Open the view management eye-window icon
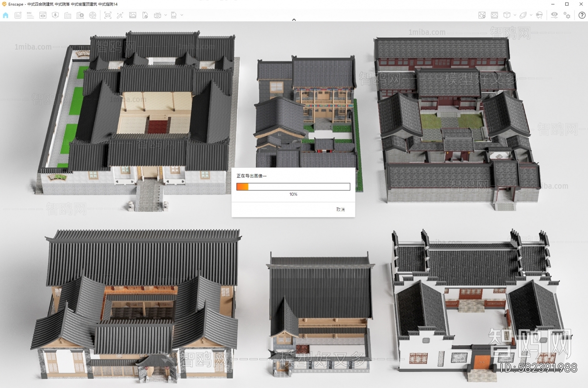 [43, 15]
